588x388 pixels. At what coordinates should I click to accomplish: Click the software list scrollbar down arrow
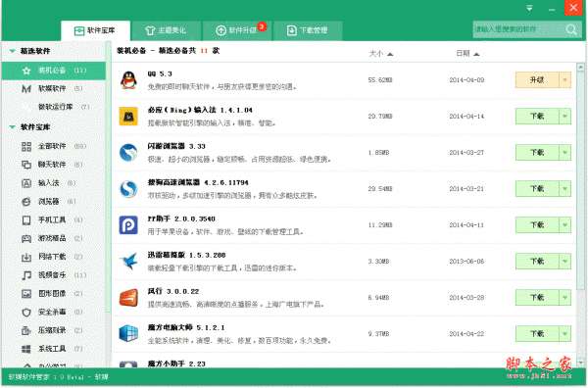pos(580,363)
